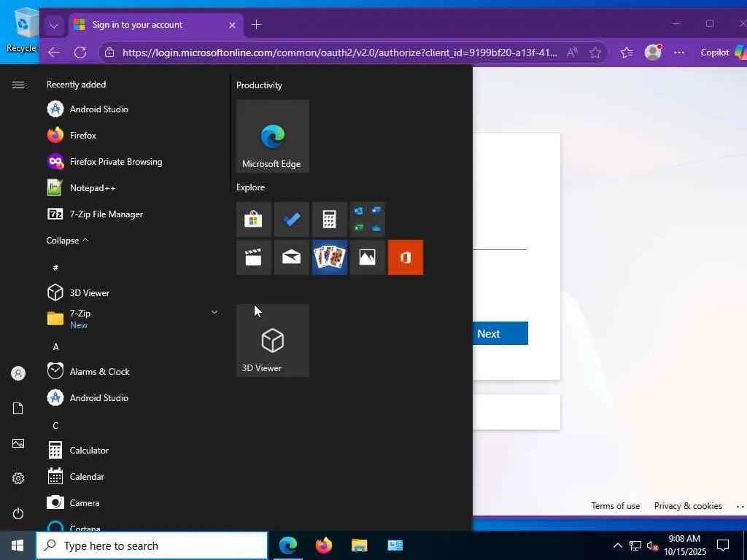Open Edge Favorites list
This screenshot has height=560, width=747.
coord(627,52)
